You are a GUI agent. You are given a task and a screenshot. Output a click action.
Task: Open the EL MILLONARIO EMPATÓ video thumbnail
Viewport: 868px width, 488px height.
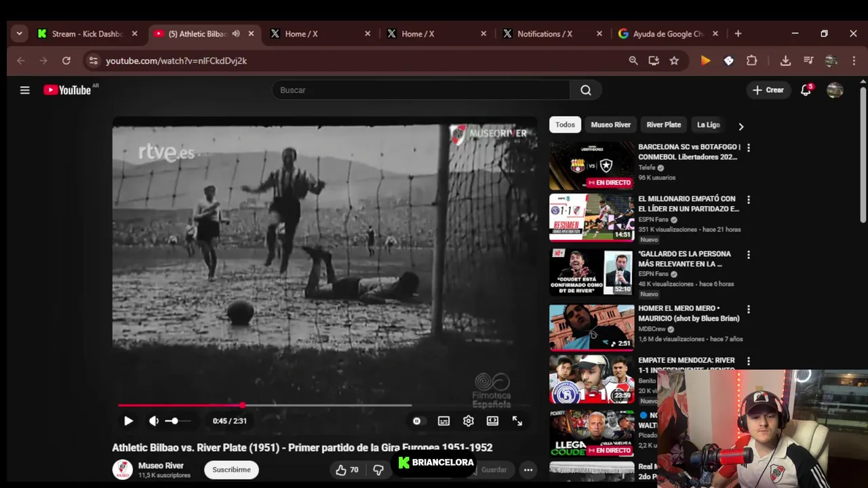(592, 218)
